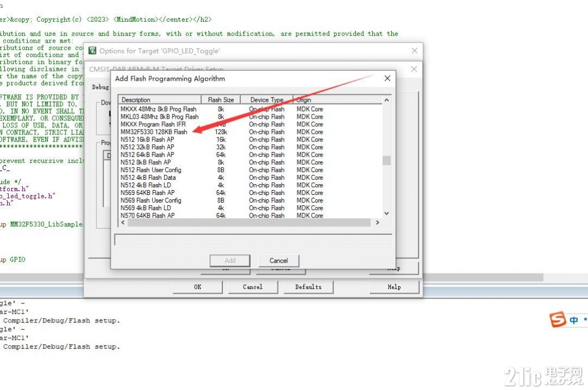
Task: Sort list by Device Type column header
Action: (266, 100)
